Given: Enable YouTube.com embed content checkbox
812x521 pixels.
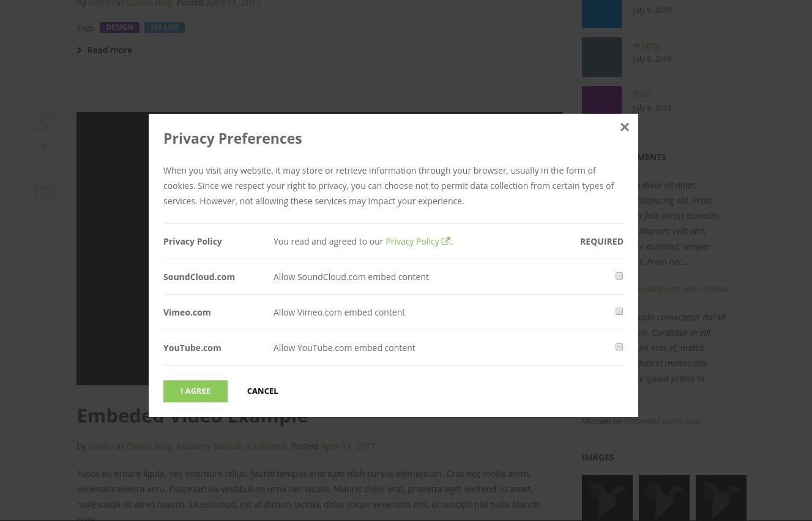Looking at the screenshot, I should [x=619, y=347].
